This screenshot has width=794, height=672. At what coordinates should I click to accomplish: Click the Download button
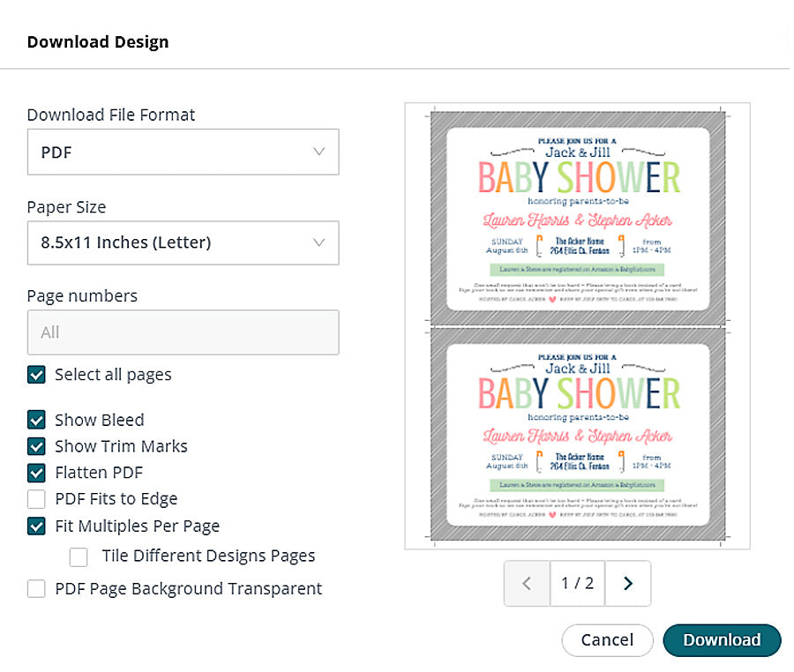722,640
